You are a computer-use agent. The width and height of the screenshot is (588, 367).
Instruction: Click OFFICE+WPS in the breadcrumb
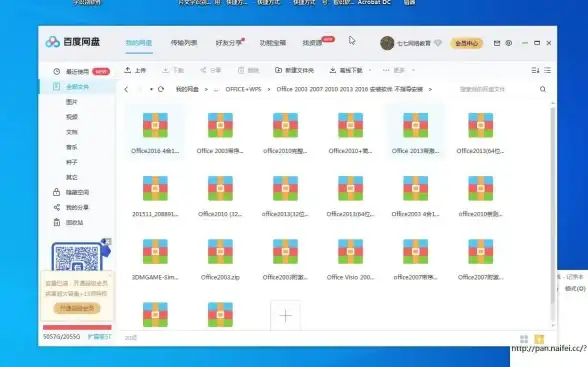[x=243, y=89]
